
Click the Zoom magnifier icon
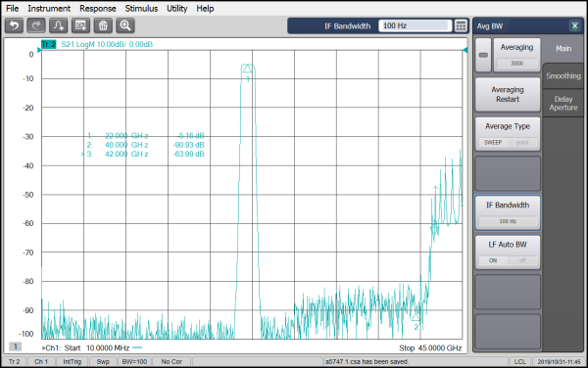pyautogui.click(x=125, y=25)
